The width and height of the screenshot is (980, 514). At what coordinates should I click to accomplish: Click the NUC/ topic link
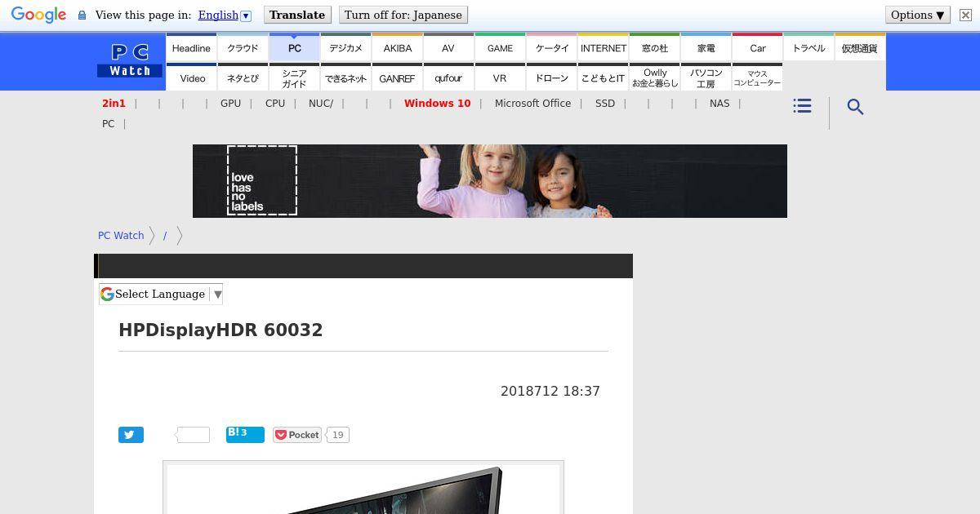point(321,104)
